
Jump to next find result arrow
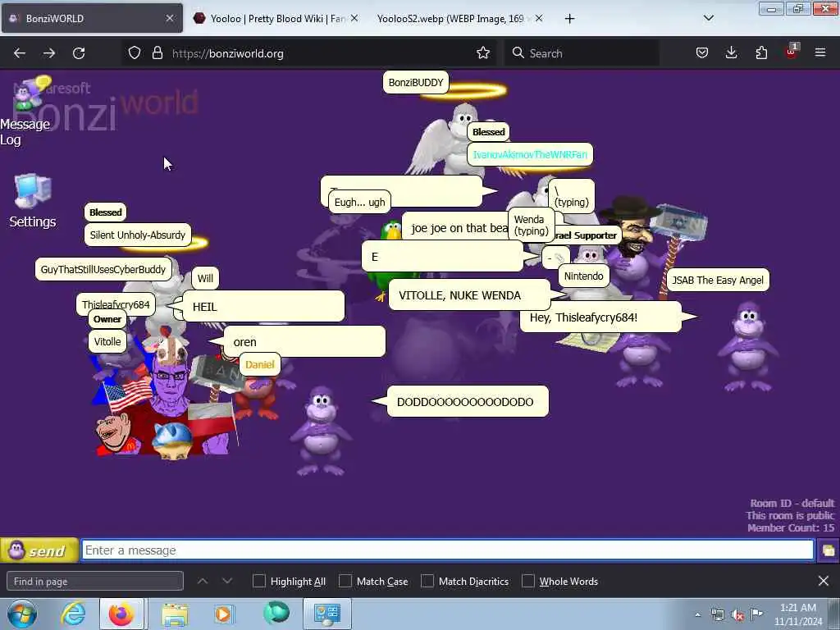point(227,582)
